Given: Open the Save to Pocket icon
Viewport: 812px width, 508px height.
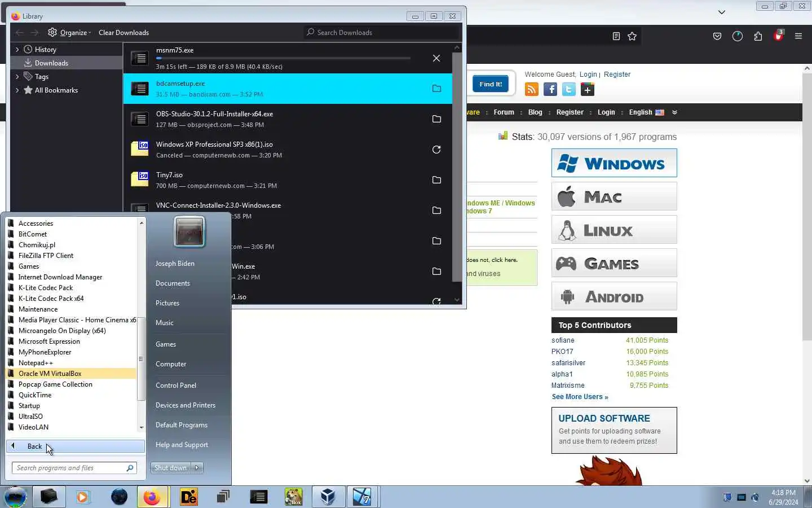Looking at the screenshot, I should 717,36.
